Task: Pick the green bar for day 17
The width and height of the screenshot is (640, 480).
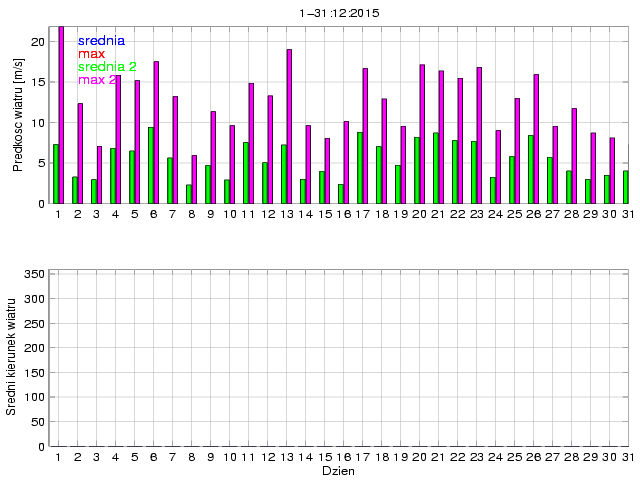Action: [x=360, y=167]
